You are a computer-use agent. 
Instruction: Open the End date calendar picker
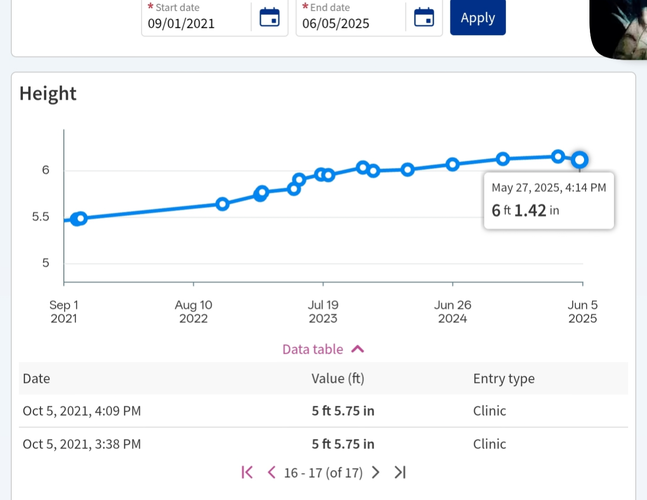point(424,18)
